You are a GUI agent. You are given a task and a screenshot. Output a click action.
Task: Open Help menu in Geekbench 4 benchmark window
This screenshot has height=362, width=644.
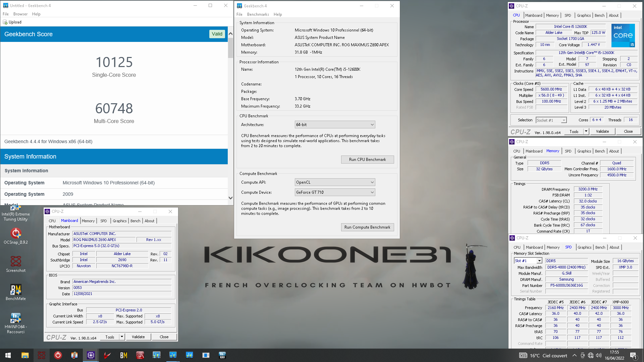pos(278,14)
